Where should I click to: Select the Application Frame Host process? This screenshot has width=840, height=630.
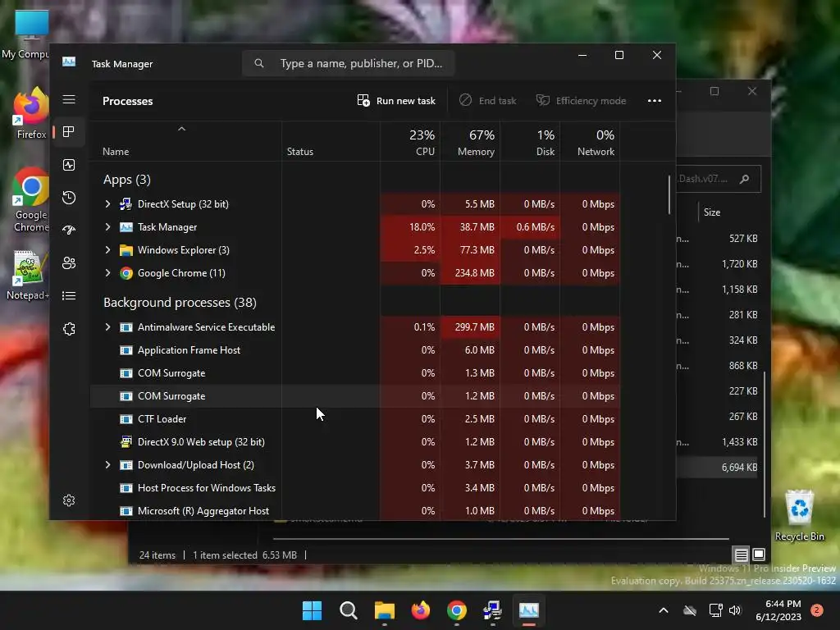[355, 349]
